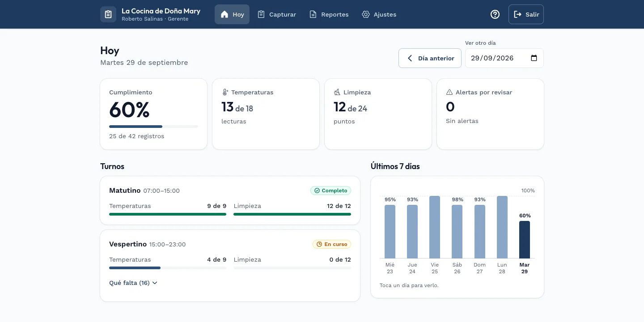Click the Ver otro día date field
Image resolution: width=644 pixels, height=322 pixels.
click(504, 58)
